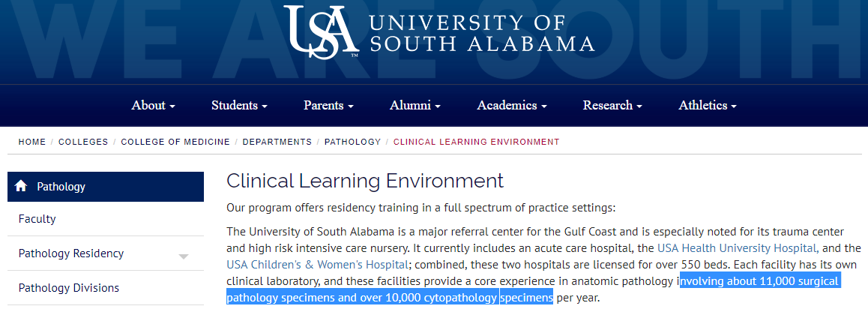The width and height of the screenshot is (868, 330).
Task: Click COLLEGES breadcrumb link
Action: (x=83, y=142)
